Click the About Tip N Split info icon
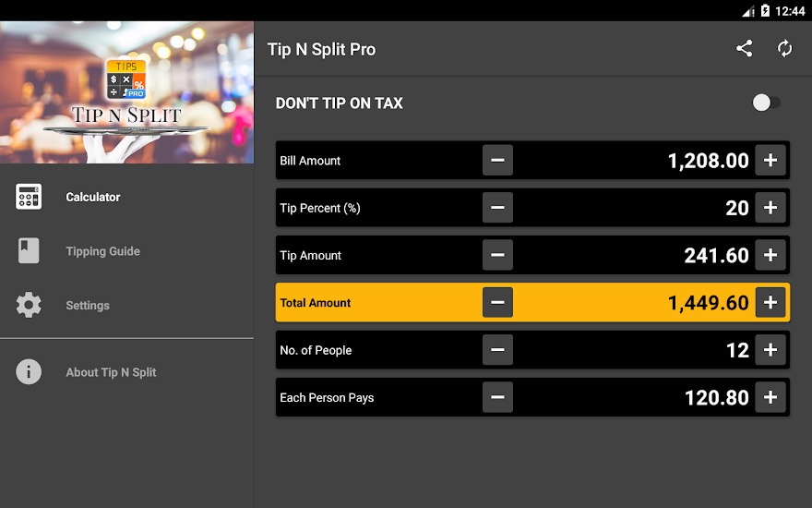 29,372
